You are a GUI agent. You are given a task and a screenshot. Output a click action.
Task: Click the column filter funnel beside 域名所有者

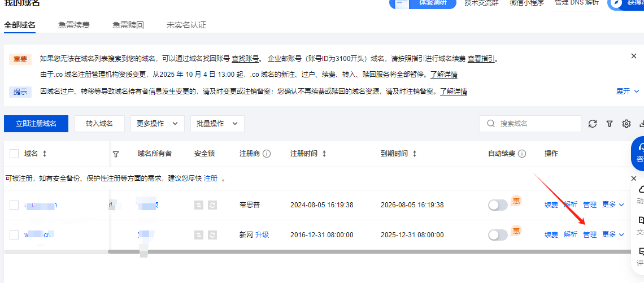coord(116,154)
